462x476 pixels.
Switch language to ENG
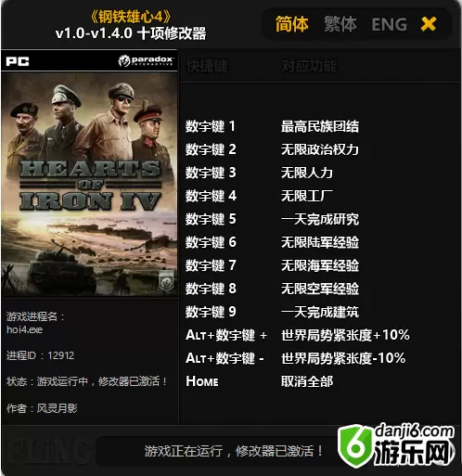[x=389, y=24]
